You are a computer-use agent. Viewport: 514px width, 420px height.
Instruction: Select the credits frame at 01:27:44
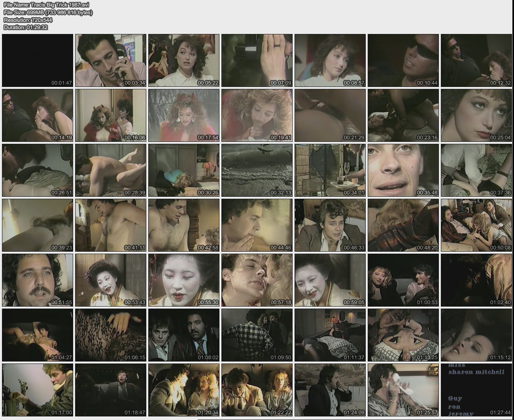476,390
